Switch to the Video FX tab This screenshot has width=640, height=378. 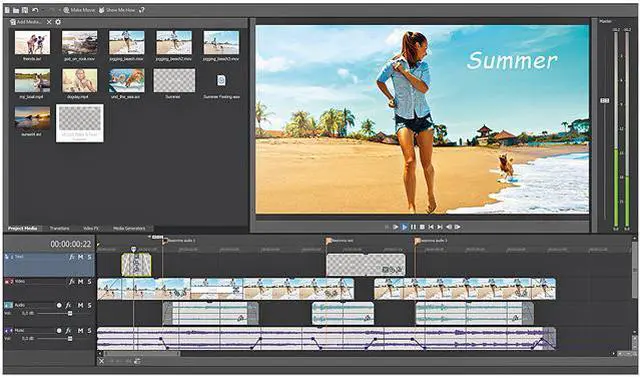(x=91, y=228)
